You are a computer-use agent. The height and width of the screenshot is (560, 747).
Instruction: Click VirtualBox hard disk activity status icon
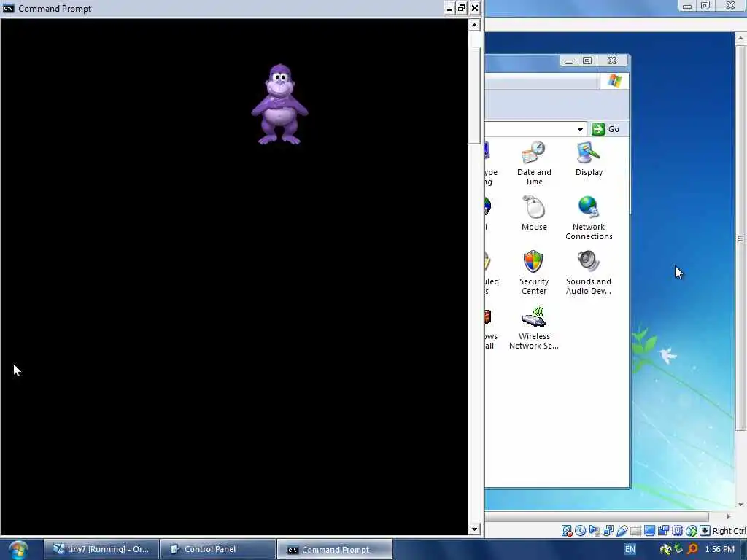click(567, 531)
